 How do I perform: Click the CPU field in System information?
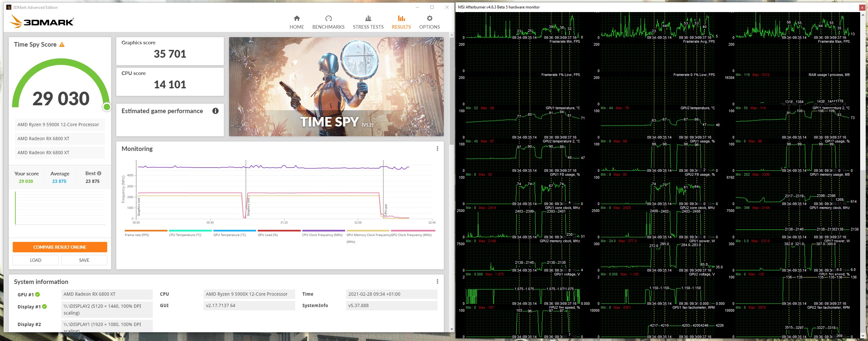pyautogui.click(x=249, y=294)
